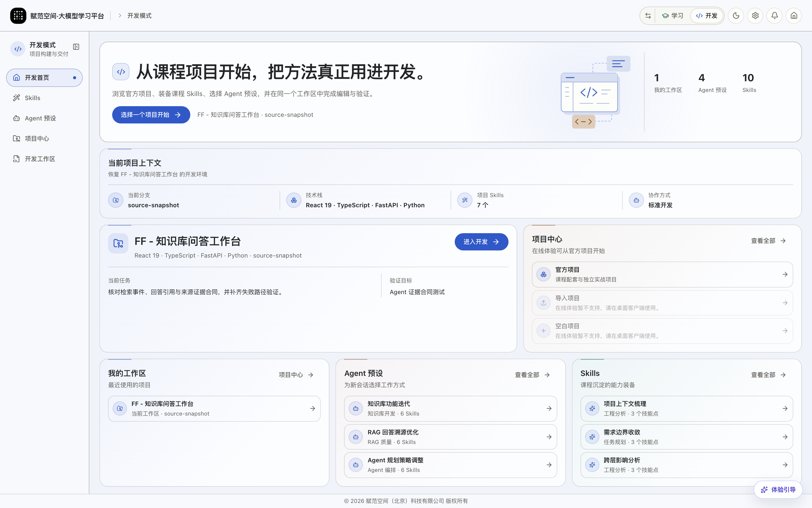
Task: Click the 体验引导 floating button
Action: pyautogui.click(x=778, y=489)
